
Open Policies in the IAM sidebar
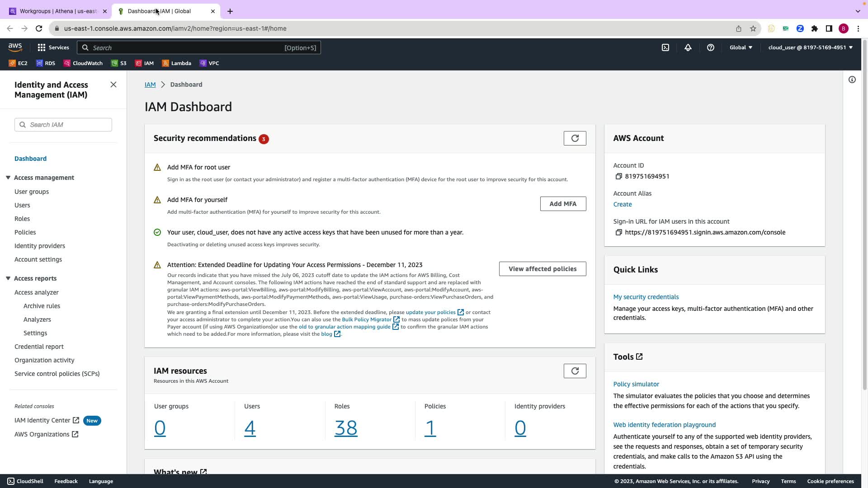pos(25,232)
